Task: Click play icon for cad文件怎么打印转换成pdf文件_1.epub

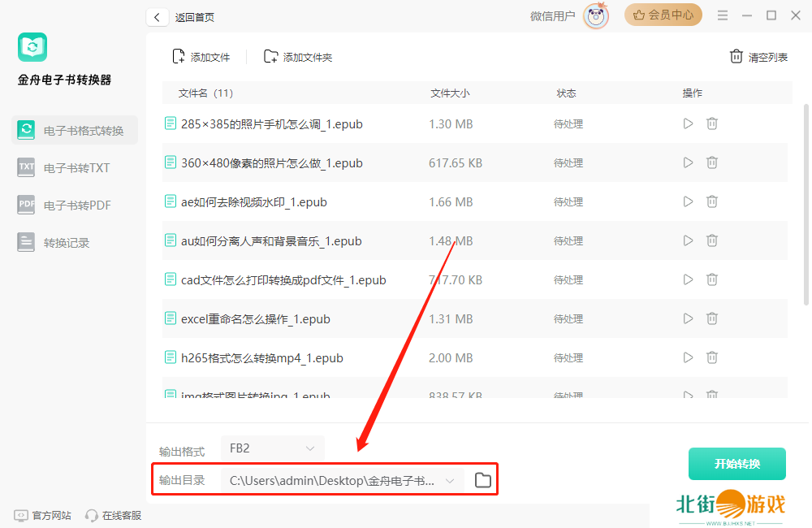Action: pyautogui.click(x=688, y=280)
